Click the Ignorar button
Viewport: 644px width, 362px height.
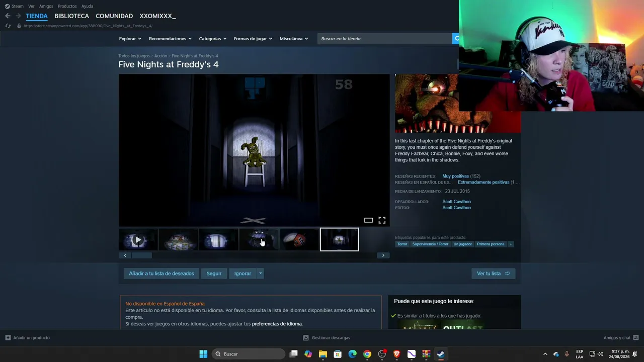[x=243, y=274]
